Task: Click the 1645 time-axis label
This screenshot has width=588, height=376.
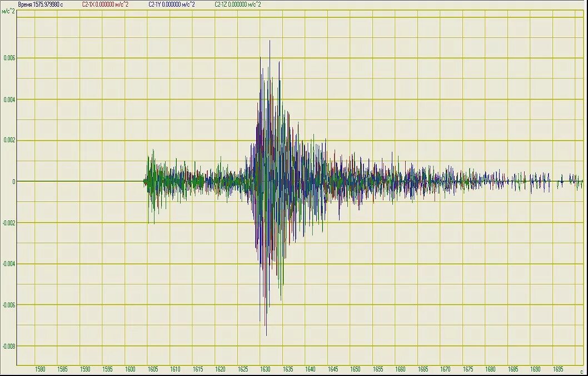Action: 332,369
